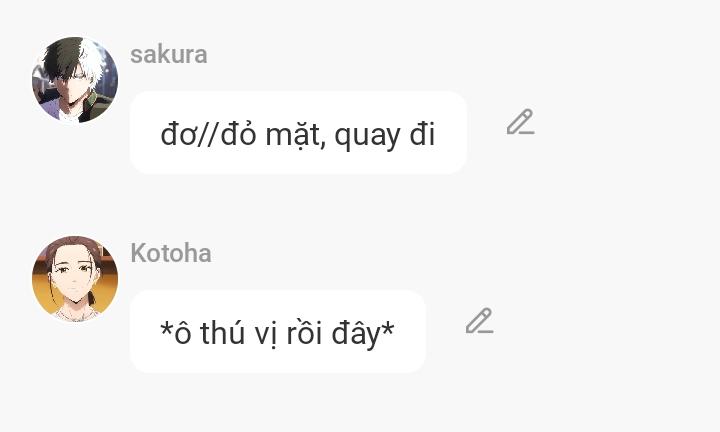Click the Kotoha username label
The height and width of the screenshot is (432, 720).
coord(170,253)
